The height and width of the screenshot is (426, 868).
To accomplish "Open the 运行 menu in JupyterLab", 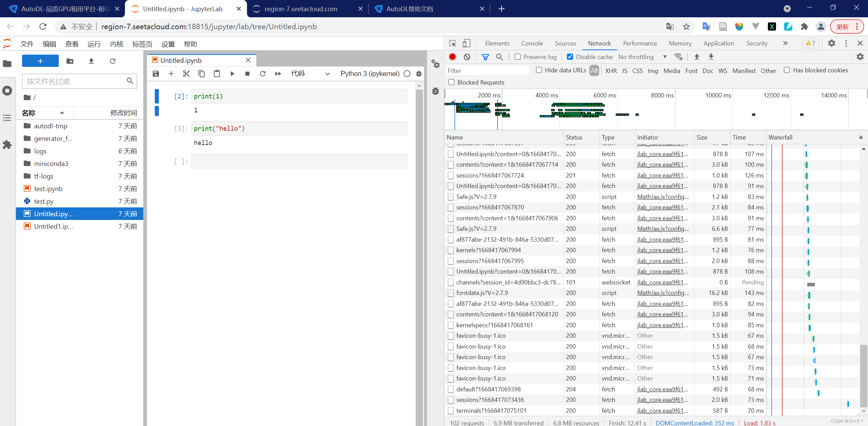I will (94, 44).
